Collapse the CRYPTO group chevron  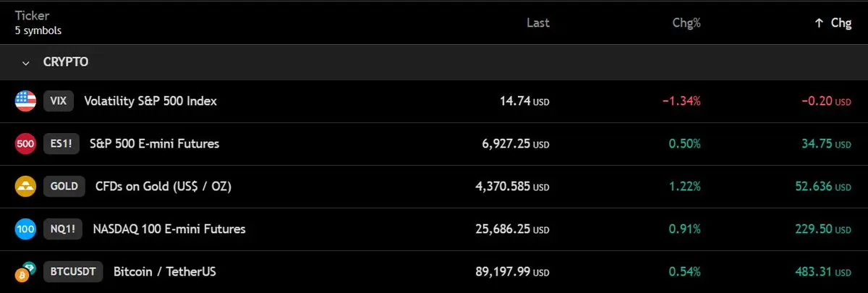[x=26, y=63]
